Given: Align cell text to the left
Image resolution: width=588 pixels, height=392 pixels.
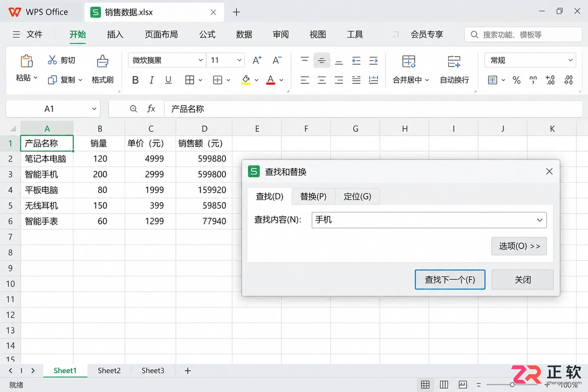Looking at the screenshot, I should pos(305,80).
